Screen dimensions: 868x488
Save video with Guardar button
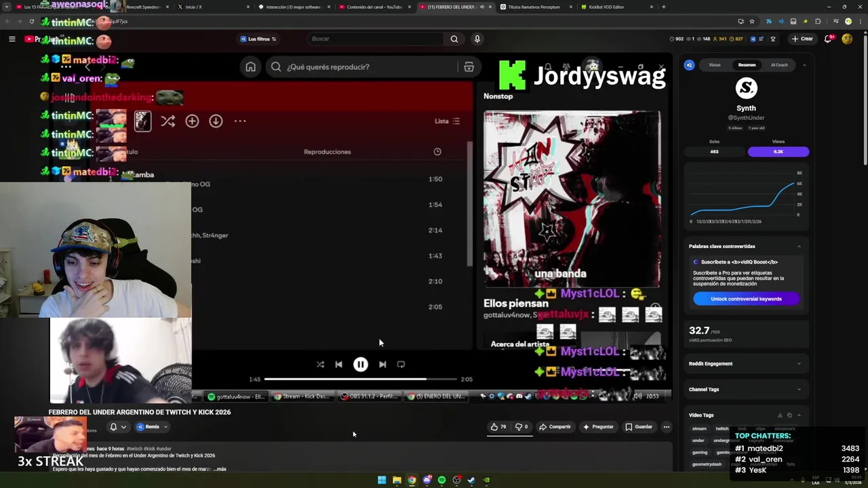[x=639, y=427]
